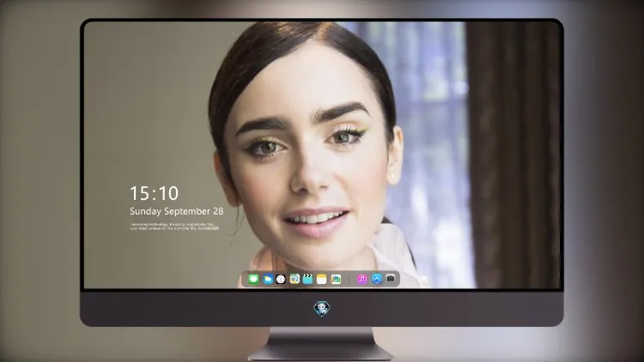This screenshot has width=644, height=362.
Task: Launch the Clock app from dock
Action: coord(281,279)
